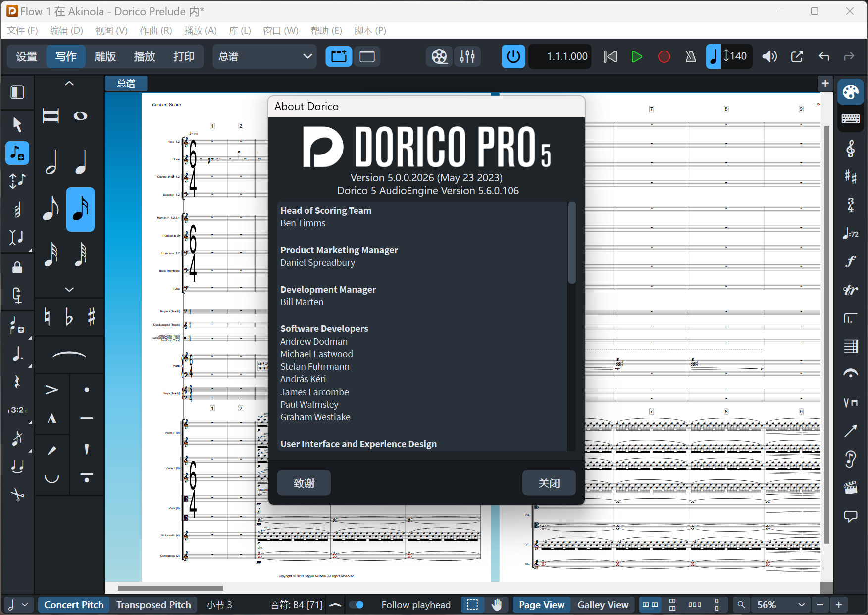This screenshot has width=868, height=615.
Task: Activate the scissors tool
Action: click(17, 495)
